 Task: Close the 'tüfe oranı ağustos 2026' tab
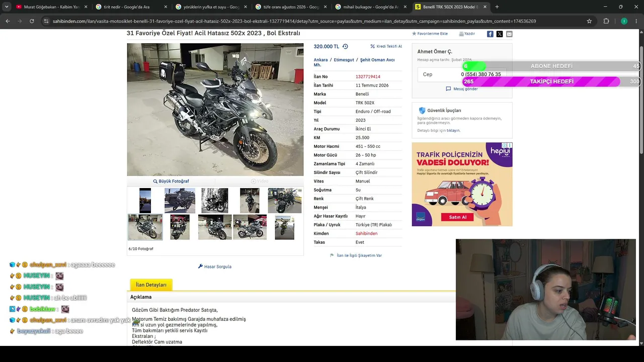pyautogui.click(x=325, y=7)
